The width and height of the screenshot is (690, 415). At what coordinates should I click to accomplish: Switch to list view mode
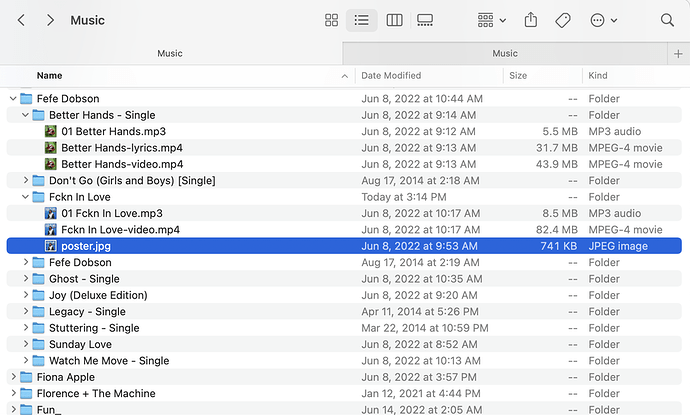[361, 20]
